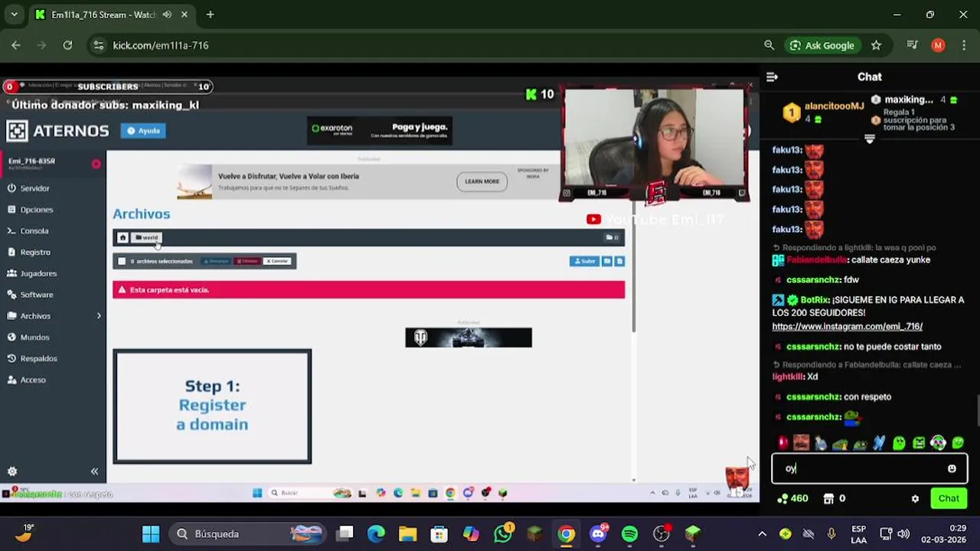
Task: Click the world folder breadcrumb
Action: click(146, 238)
